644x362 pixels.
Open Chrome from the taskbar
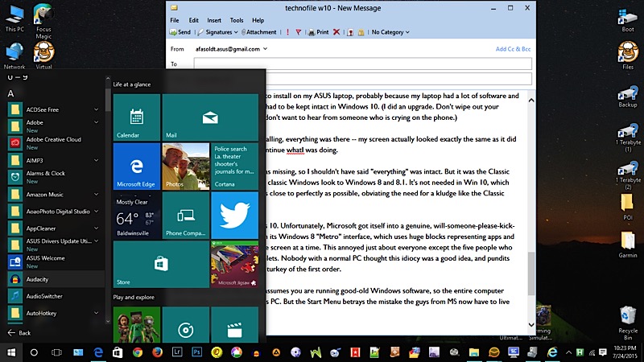click(138, 352)
